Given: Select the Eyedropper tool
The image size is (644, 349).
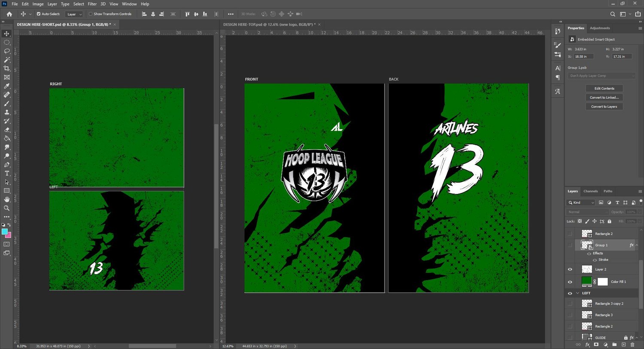Looking at the screenshot, I should pyautogui.click(x=7, y=86).
